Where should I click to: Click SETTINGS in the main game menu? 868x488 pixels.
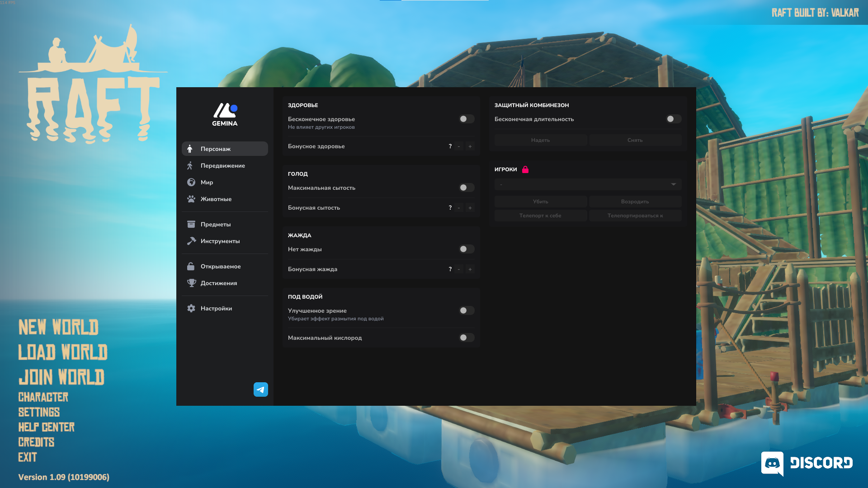39,412
